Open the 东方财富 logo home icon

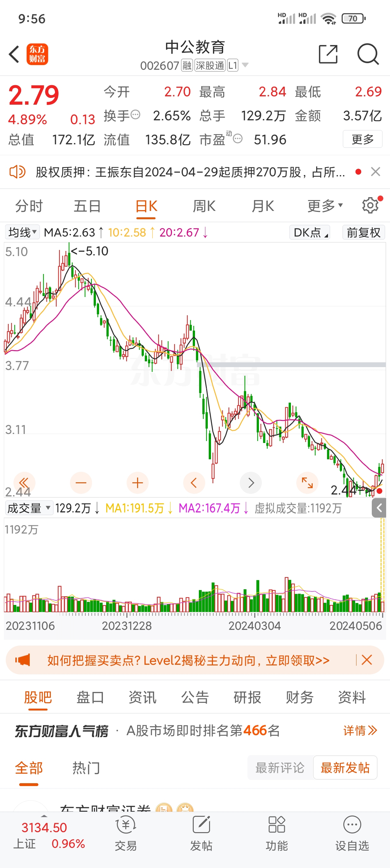pyautogui.click(x=37, y=54)
